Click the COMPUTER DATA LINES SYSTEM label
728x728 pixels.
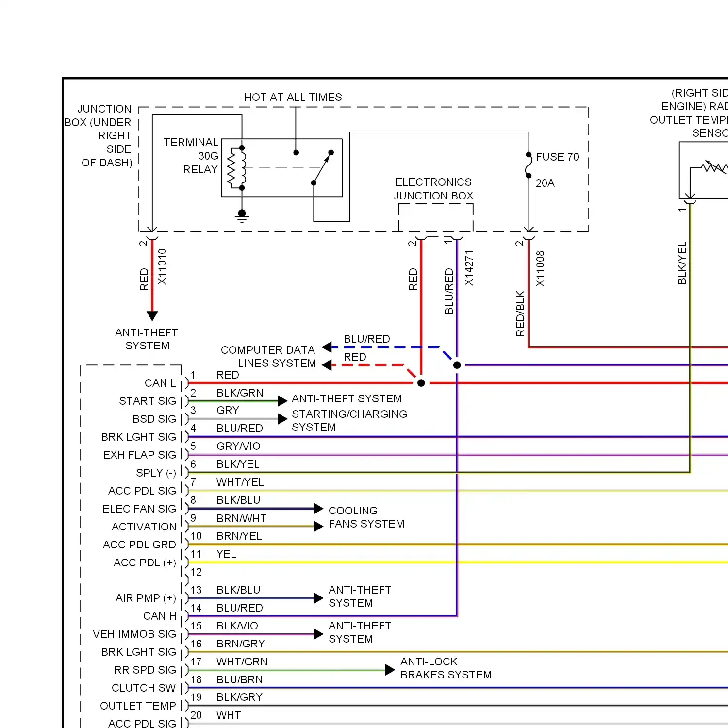pyautogui.click(x=268, y=356)
